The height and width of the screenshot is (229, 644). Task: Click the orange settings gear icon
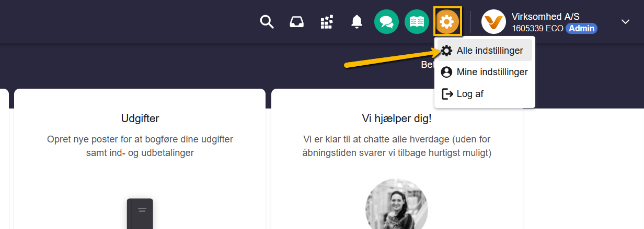tap(447, 22)
